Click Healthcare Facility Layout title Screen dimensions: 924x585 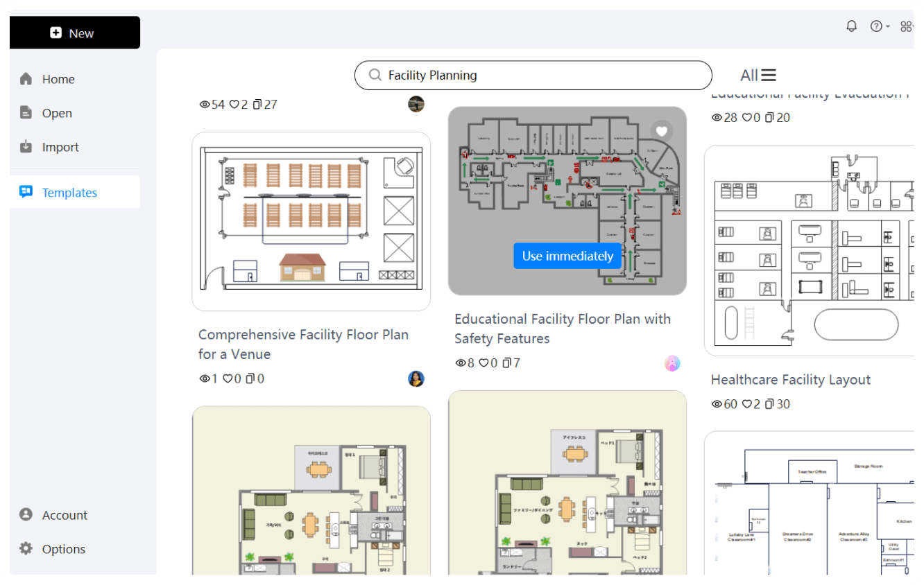791,380
